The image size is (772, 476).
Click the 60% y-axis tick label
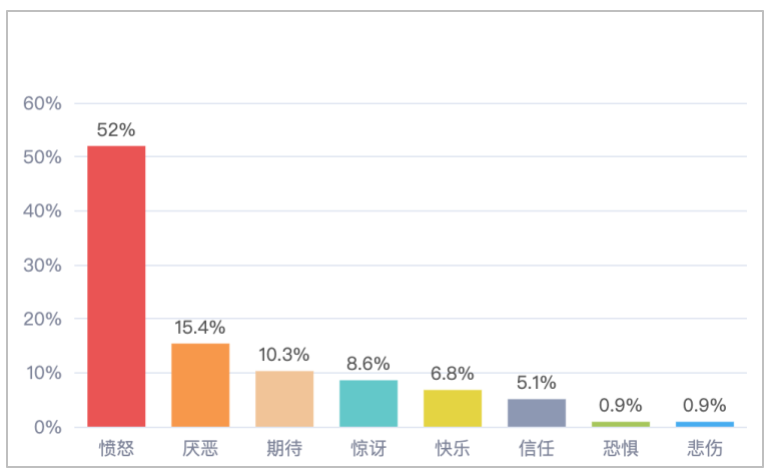[x=44, y=103]
